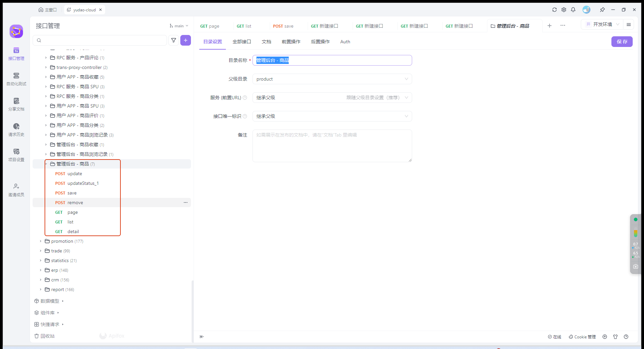Collapse the left panel arrow icon

(x=202, y=337)
